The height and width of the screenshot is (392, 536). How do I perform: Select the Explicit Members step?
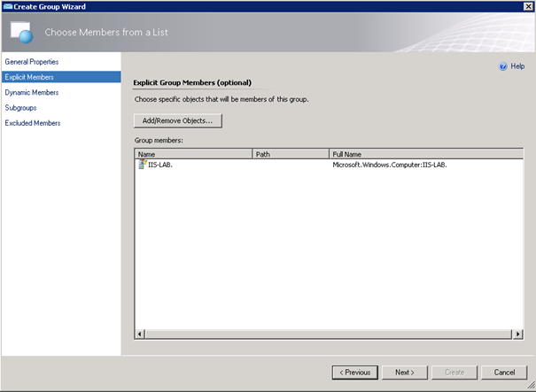coord(29,77)
